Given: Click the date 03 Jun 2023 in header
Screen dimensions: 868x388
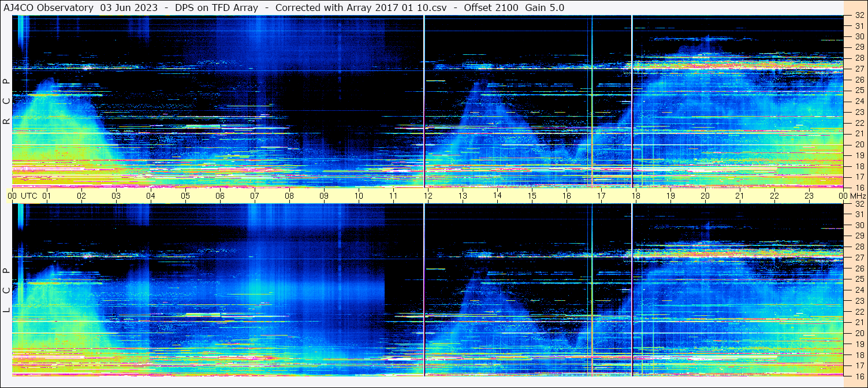Looking at the screenshot, I should (x=129, y=8).
